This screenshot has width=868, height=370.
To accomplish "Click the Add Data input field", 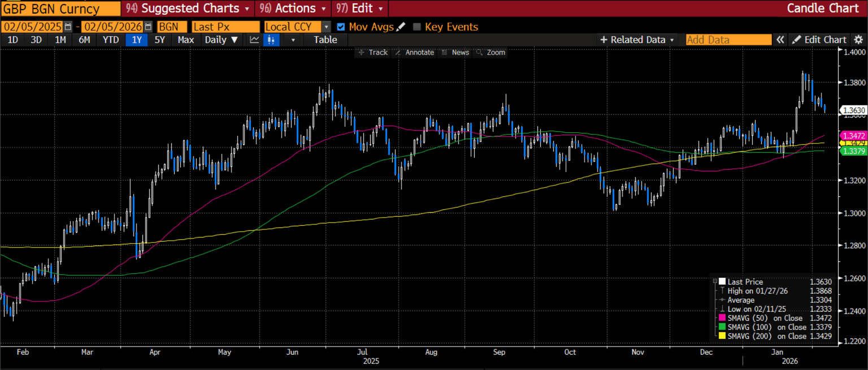I will [728, 40].
